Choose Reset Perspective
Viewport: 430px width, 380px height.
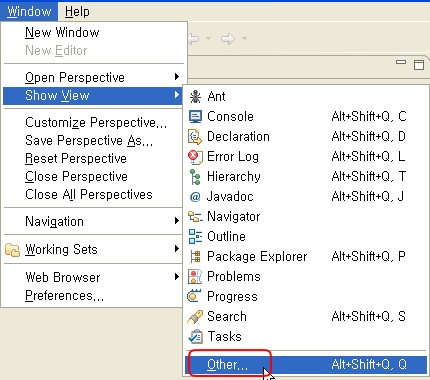pyautogui.click(x=93, y=159)
